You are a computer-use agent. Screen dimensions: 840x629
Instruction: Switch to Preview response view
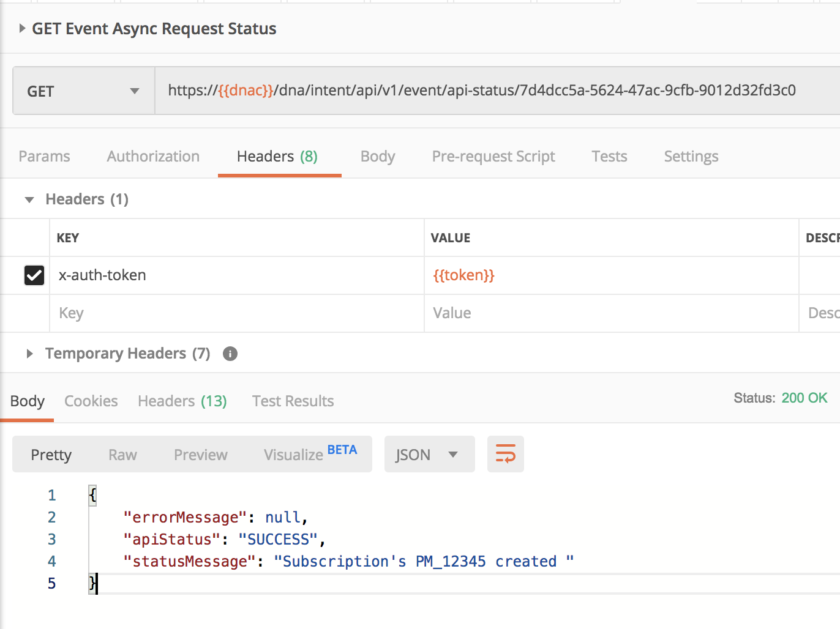tap(200, 454)
